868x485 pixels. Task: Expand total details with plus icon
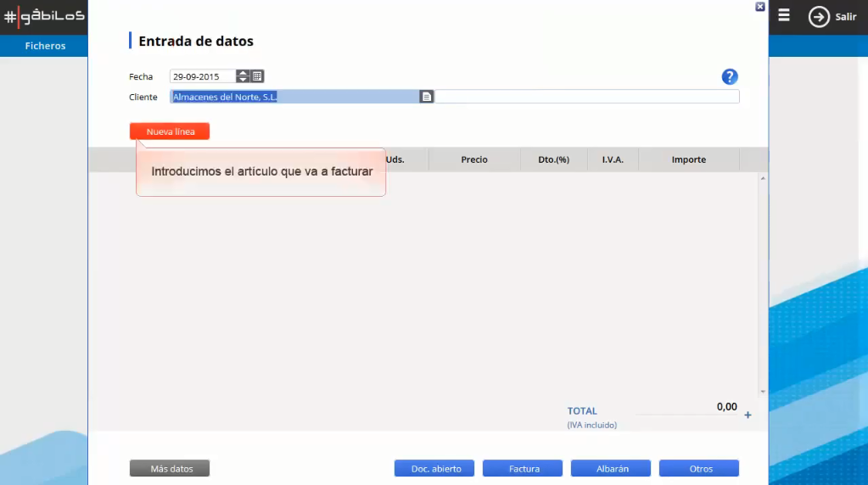tap(748, 415)
